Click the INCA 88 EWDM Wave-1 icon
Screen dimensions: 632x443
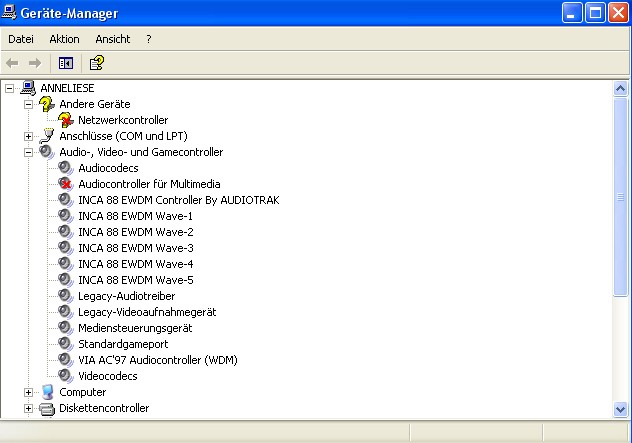pyautogui.click(x=66, y=216)
